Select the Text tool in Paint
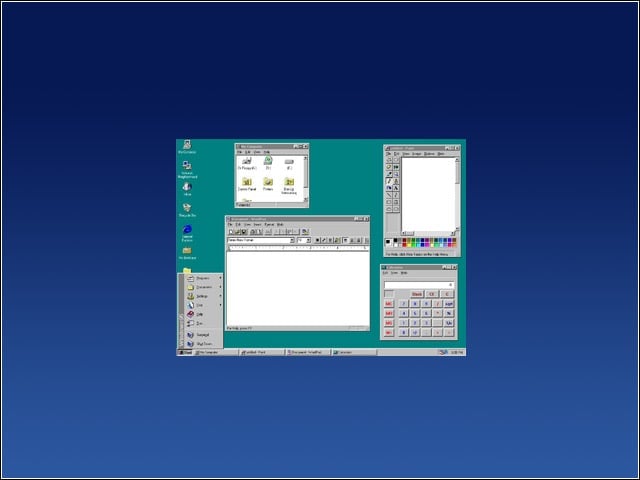The width and height of the screenshot is (640, 480). (396, 188)
